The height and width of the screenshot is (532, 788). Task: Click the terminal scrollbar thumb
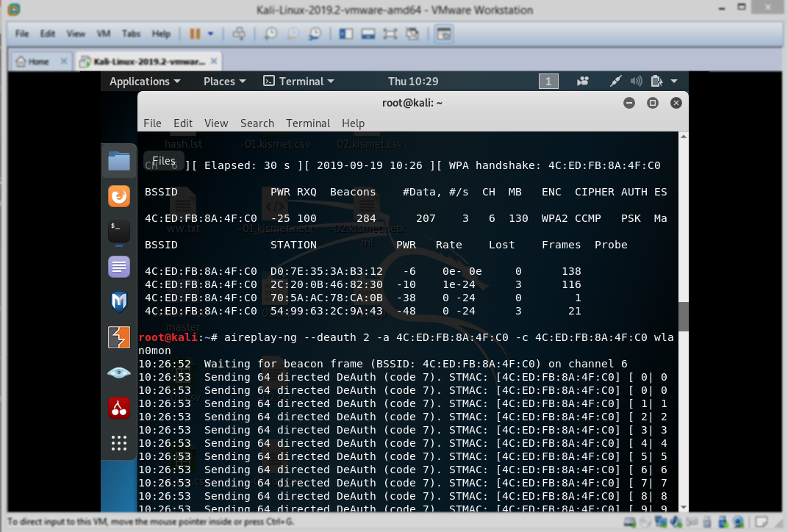click(684, 317)
